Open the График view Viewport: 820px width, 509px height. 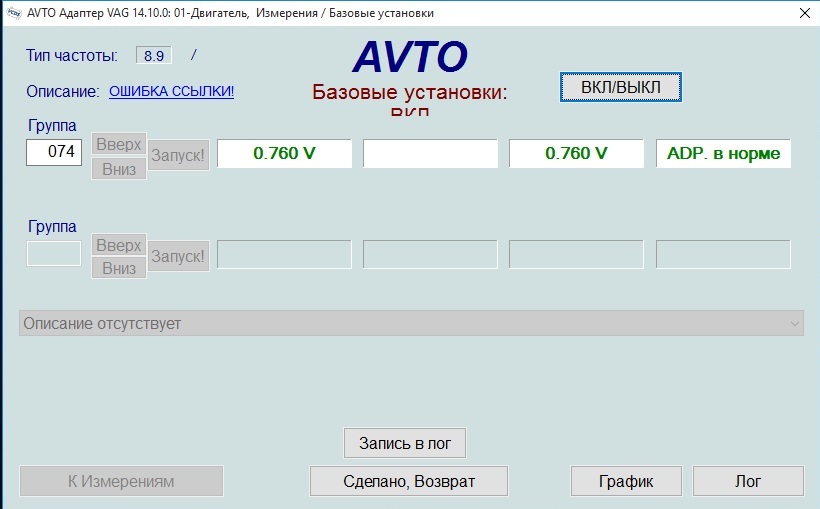click(626, 481)
